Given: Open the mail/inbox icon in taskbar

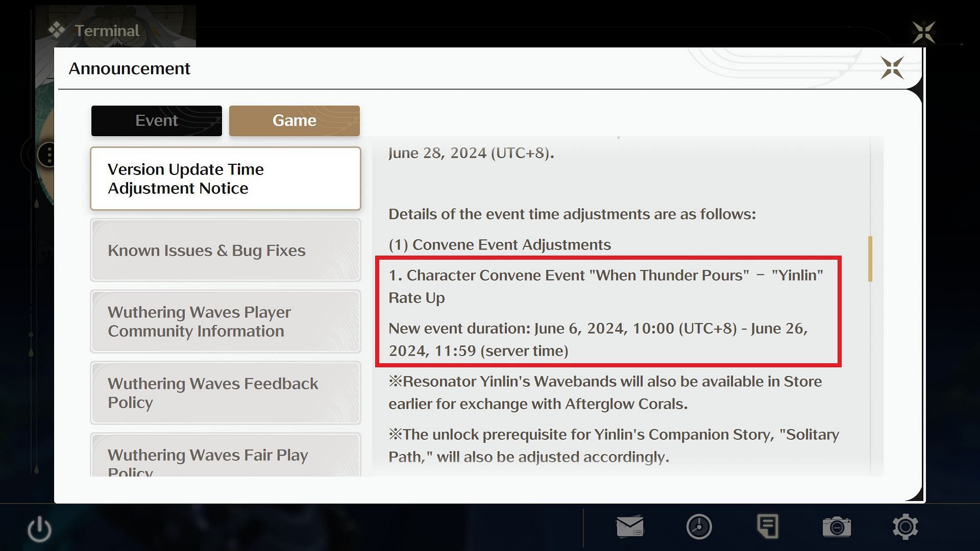Looking at the screenshot, I should 629,526.
